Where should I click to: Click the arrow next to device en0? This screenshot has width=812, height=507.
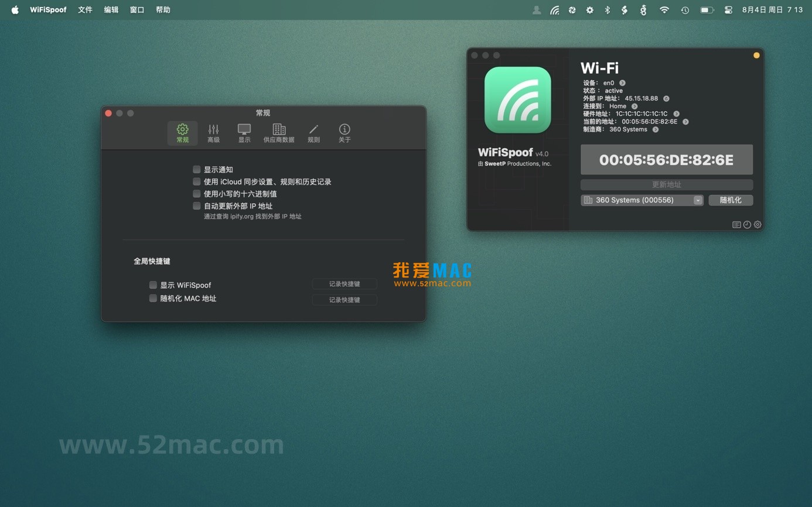click(622, 83)
